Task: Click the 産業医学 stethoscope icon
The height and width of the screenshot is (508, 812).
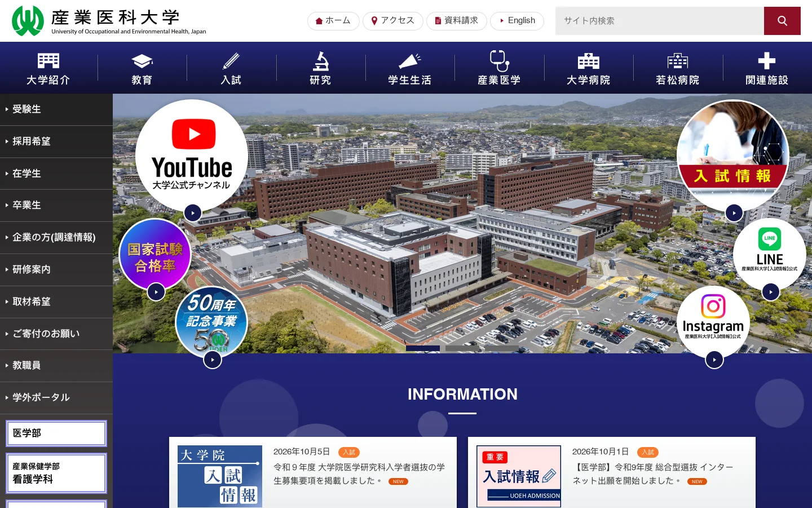Action: (499, 60)
